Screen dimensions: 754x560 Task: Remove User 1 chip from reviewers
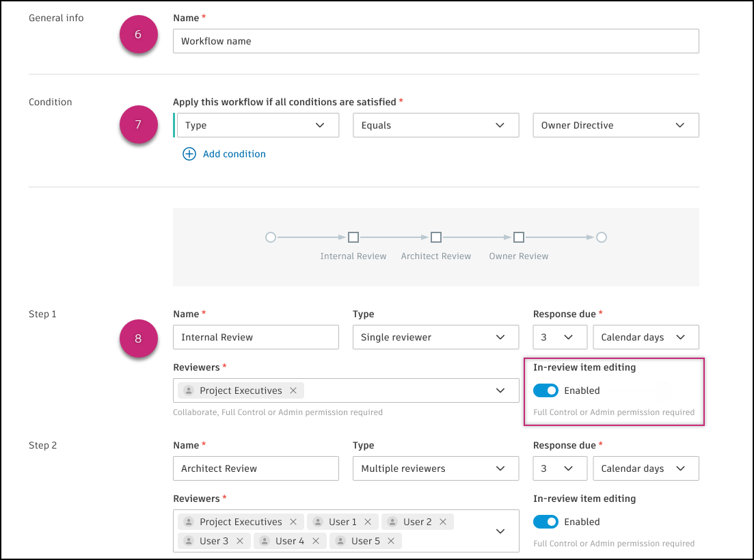[368, 522]
